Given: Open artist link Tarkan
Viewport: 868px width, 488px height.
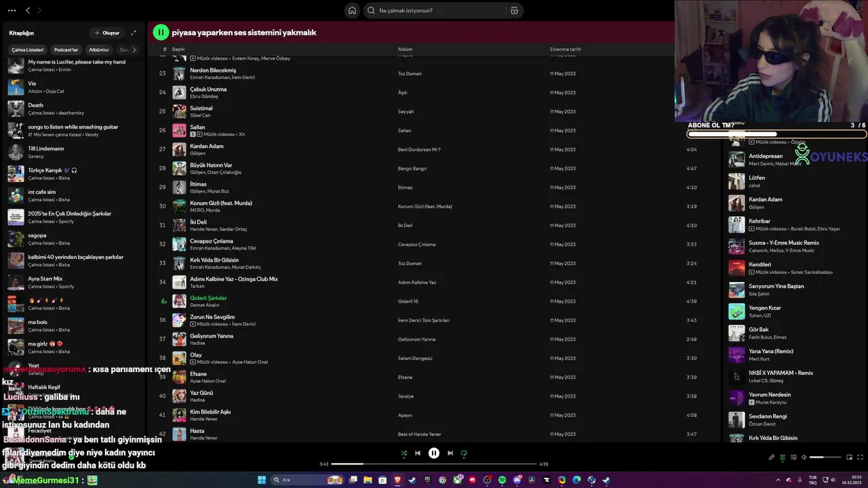Looking at the screenshot, I should 197,286.
